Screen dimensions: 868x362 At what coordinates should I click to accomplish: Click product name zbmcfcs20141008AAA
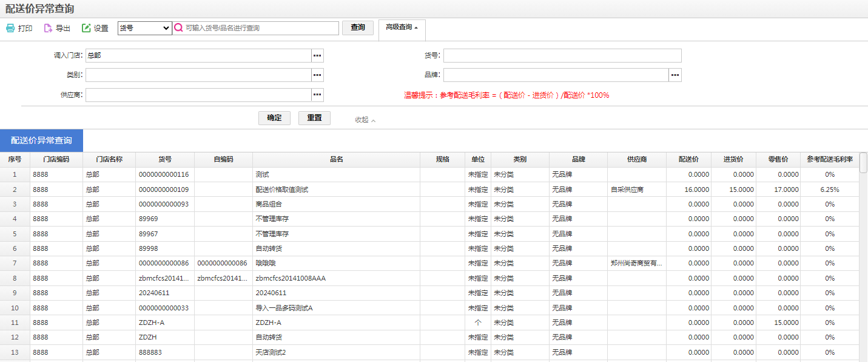[x=291, y=278]
